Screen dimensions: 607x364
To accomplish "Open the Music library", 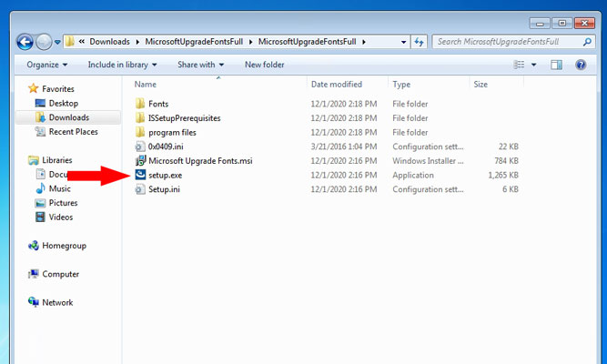I will (x=60, y=188).
